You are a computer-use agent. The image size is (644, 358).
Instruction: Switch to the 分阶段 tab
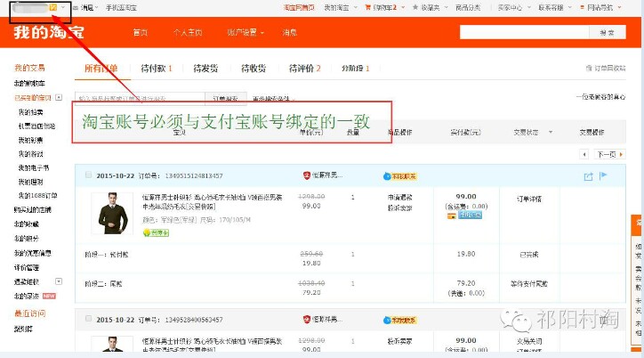click(355, 69)
